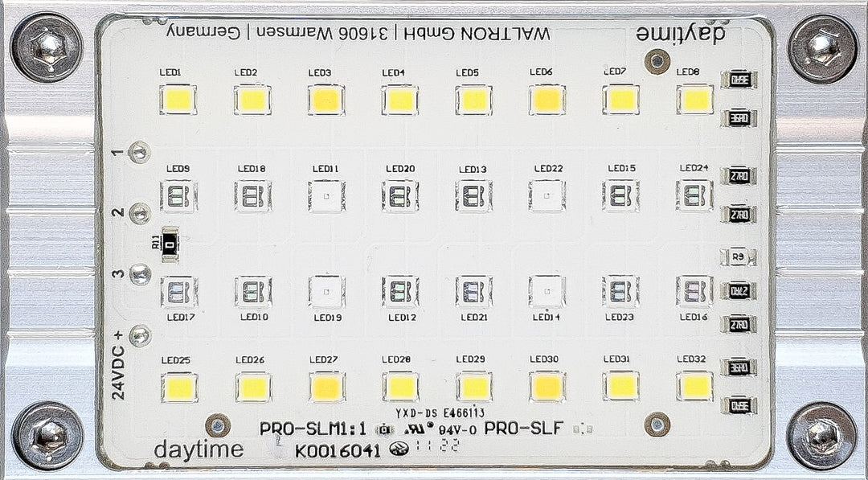Click the upside-down 31606 Warmsen text
Image resolution: width=868 pixels, height=480 pixels.
click(321, 33)
